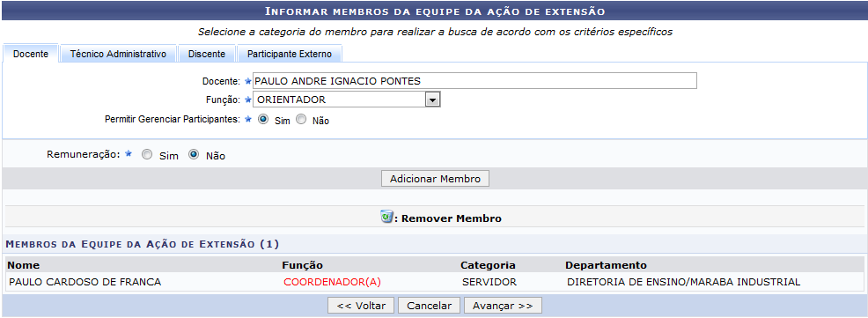Click the required star beside Remuneração

(129, 154)
